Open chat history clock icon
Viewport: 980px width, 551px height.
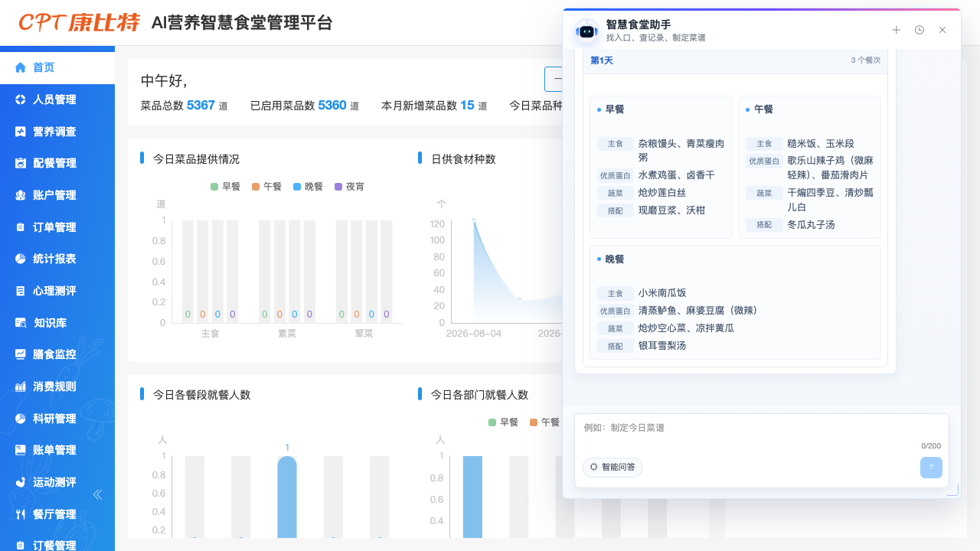coord(920,30)
